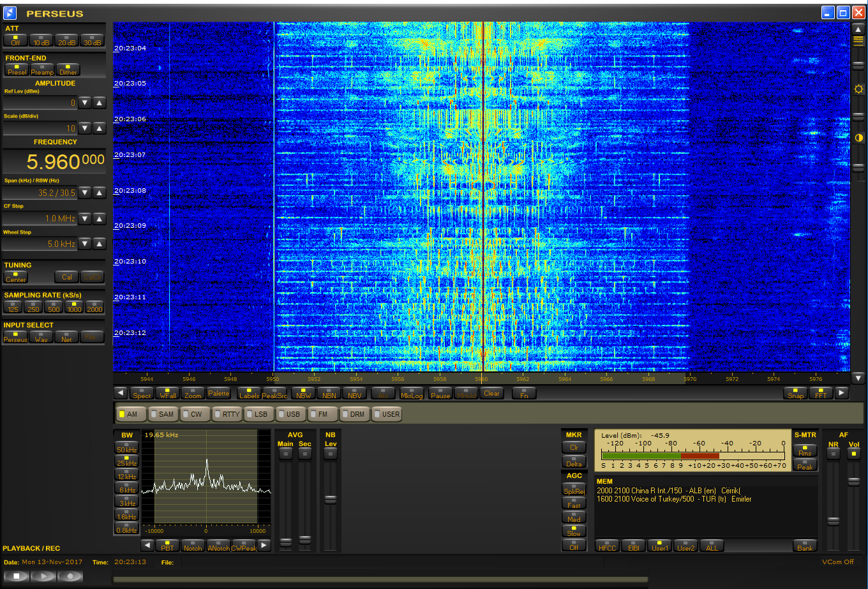The height and width of the screenshot is (589, 868).
Task: Select the EIBI memory database tab
Action: click(x=633, y=546)
